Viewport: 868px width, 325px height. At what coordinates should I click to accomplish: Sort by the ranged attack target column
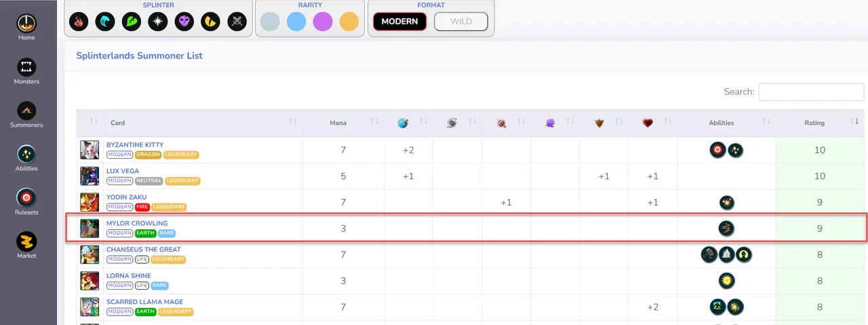[x=501, y=123]
